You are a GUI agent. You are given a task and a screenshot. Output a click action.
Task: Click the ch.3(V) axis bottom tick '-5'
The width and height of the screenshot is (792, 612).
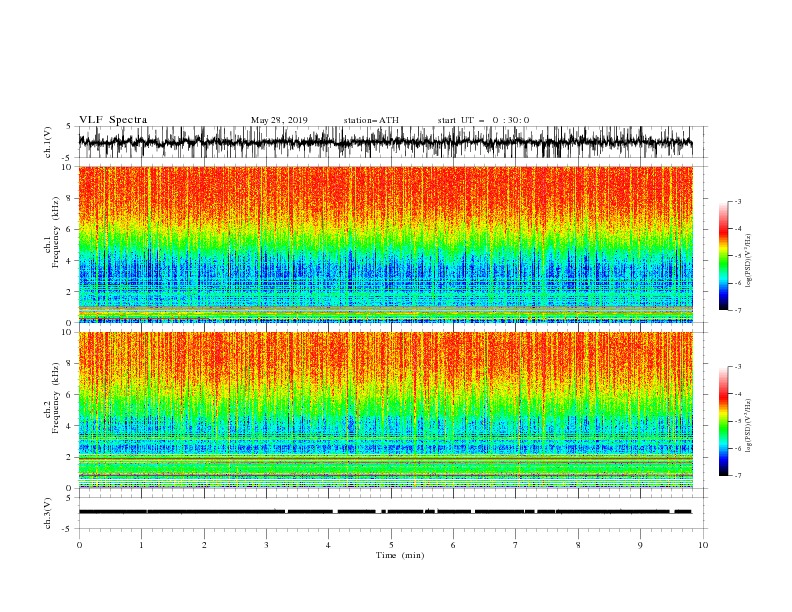click(x=67, y=529)
